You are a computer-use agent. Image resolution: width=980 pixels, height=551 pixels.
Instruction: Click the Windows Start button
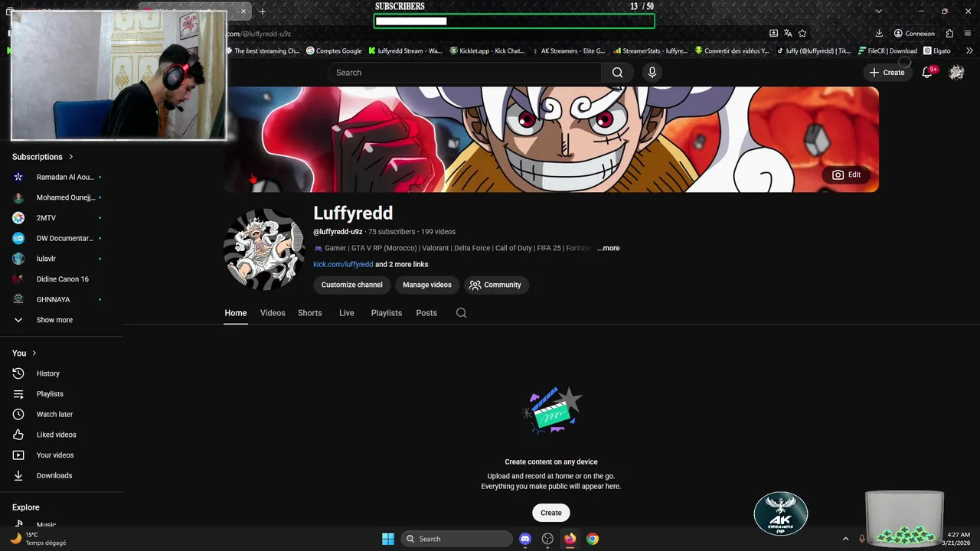(388, 539)
